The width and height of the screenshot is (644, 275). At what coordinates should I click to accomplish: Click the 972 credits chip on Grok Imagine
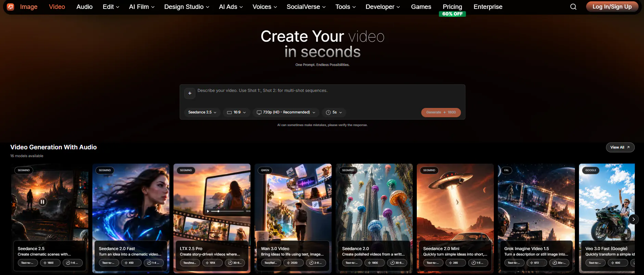point(537,263)
